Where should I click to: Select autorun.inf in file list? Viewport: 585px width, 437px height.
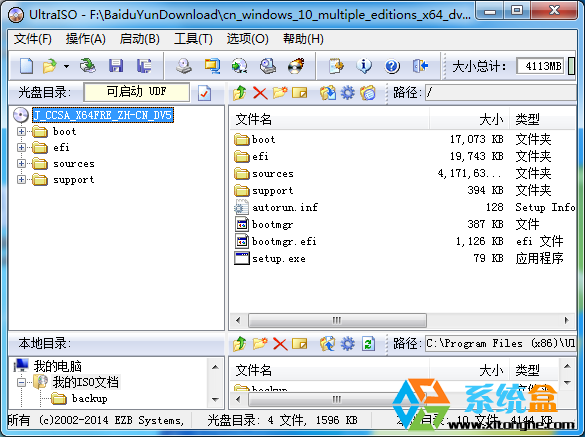(285, 207)
